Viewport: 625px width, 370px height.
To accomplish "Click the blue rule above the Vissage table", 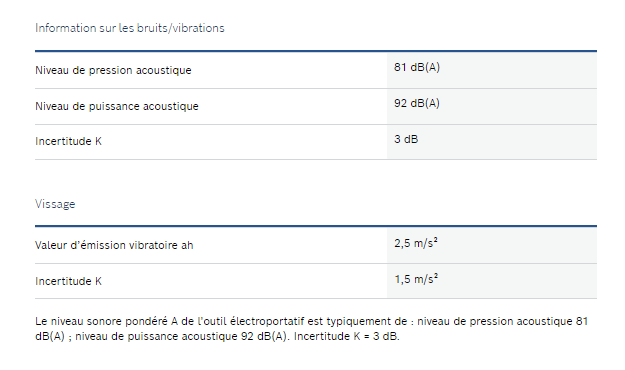I will [316, 226].
